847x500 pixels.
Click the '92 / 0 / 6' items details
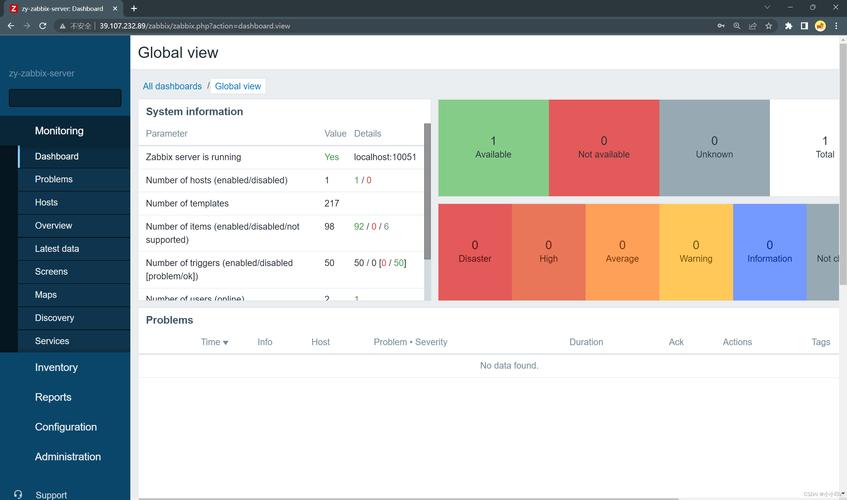[x=371, y=227]
